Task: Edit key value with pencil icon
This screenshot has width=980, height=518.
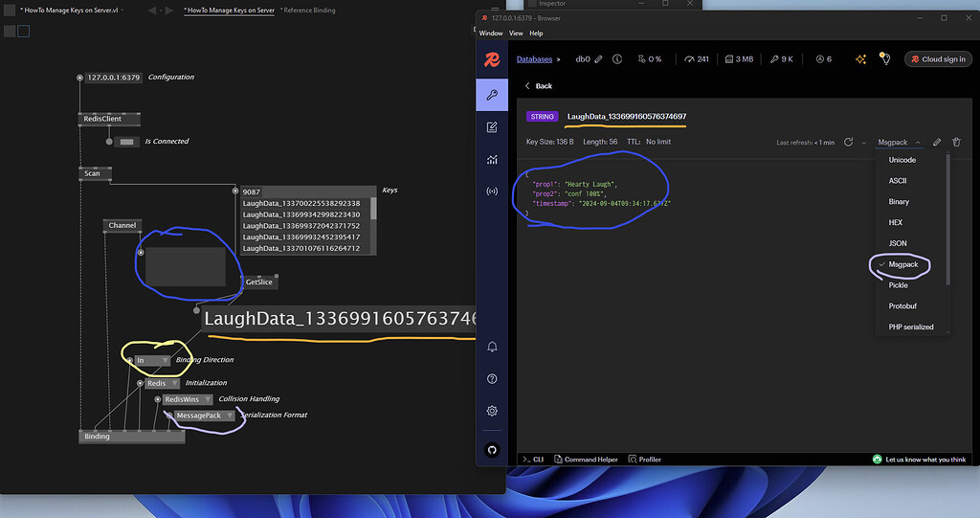Action: click(937, 142)
